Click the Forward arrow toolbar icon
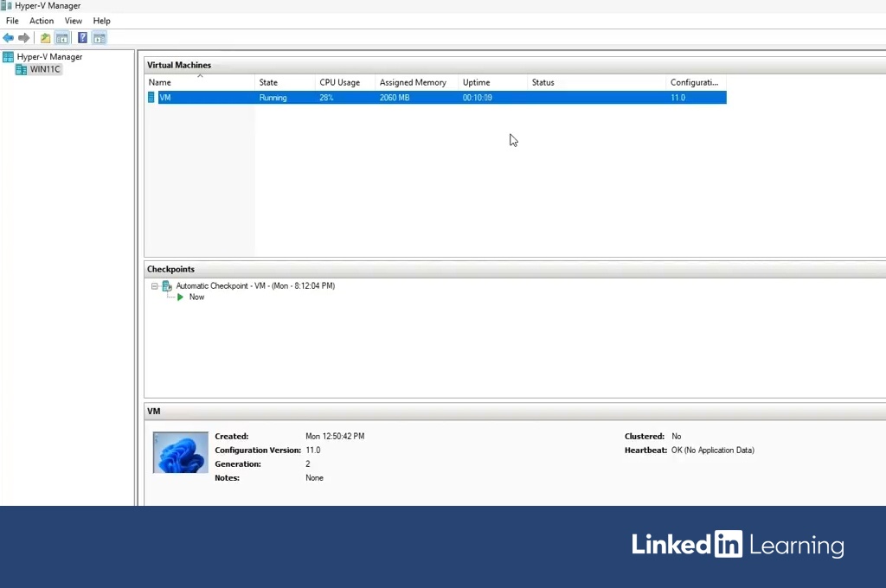Screen dimensions: 886x588 click(24, 38)
